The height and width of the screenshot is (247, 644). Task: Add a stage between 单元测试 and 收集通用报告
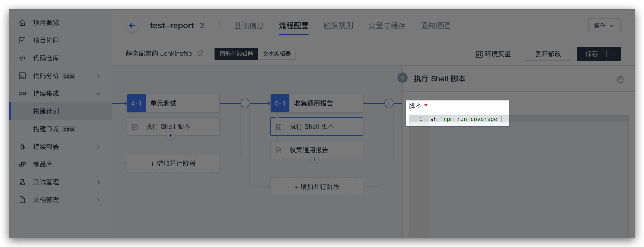[245, 103]
